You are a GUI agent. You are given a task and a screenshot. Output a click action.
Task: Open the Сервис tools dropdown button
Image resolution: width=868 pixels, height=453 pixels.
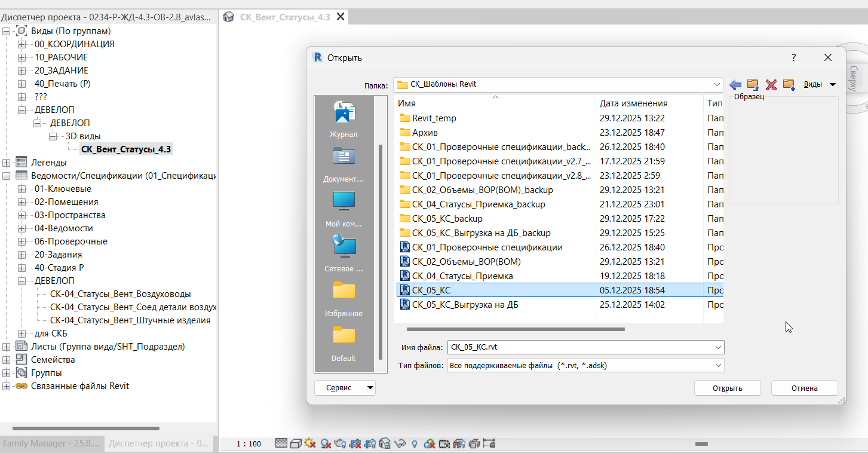tap(345, 388)
